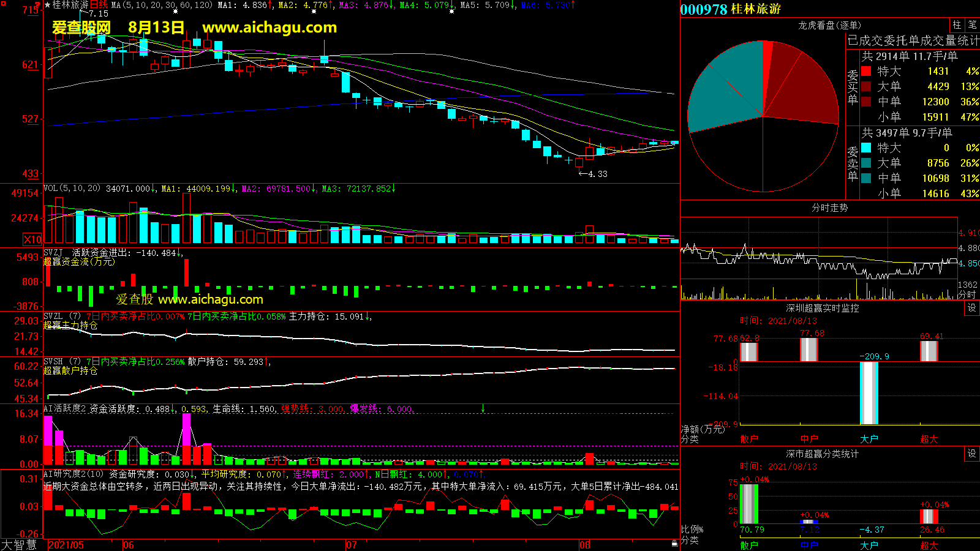The image size is (980, 551).
Task: Open 设 settings for 深圳超赢实时监控
Action: [x=972, y=308]
